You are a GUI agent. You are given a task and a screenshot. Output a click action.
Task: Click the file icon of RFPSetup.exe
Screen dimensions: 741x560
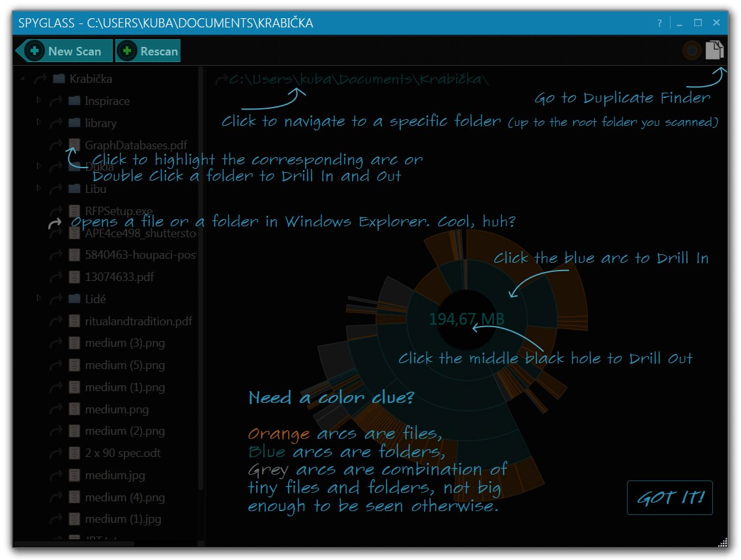coord(74,211)
